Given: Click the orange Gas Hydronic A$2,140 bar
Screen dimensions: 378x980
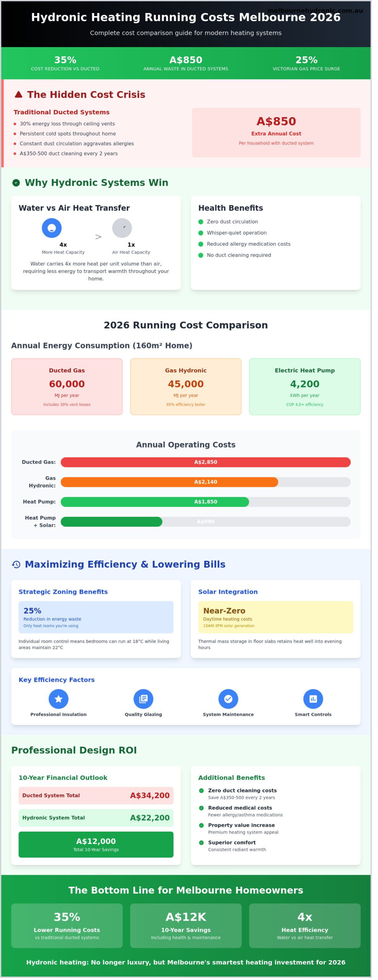Looking at the screenshot, I should pyautogui.click(x=169, y=482).
